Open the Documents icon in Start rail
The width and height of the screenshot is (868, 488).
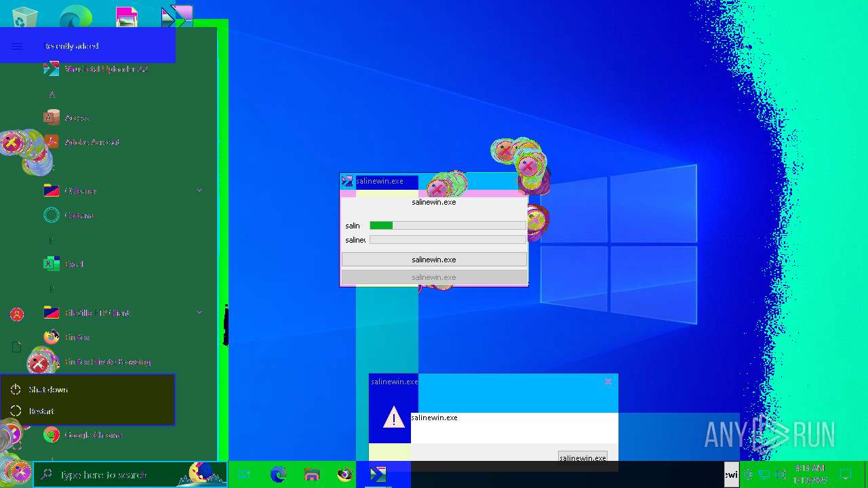tap(17, 347)
